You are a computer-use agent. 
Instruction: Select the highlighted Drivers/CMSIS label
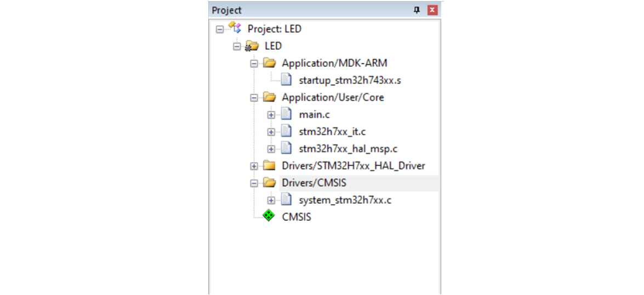point(314,183)
